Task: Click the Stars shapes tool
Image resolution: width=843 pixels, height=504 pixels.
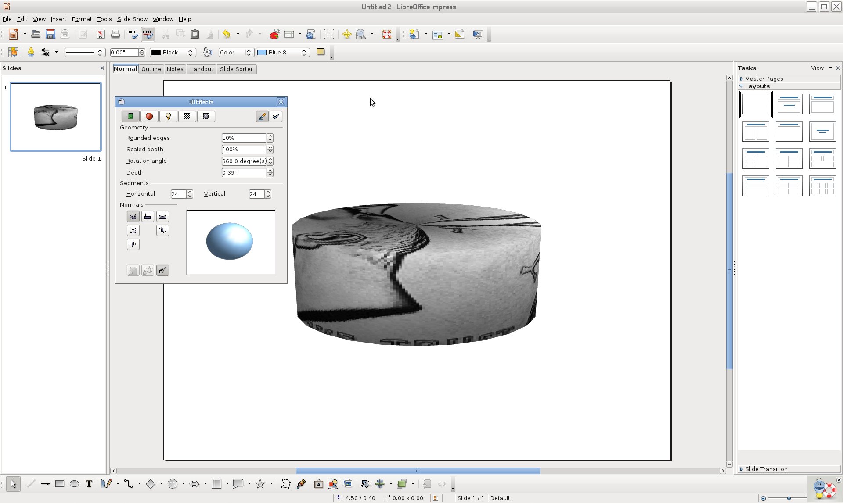Action: 260,484
